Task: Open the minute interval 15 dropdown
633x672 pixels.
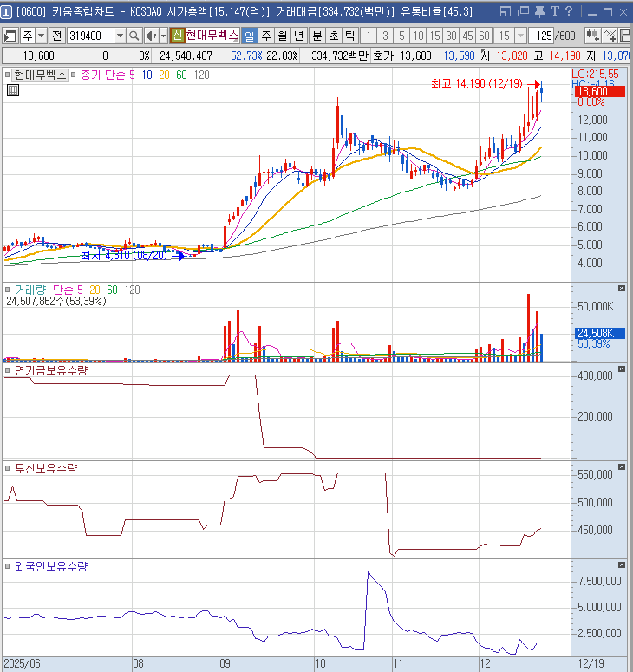Action: (520, 36)
